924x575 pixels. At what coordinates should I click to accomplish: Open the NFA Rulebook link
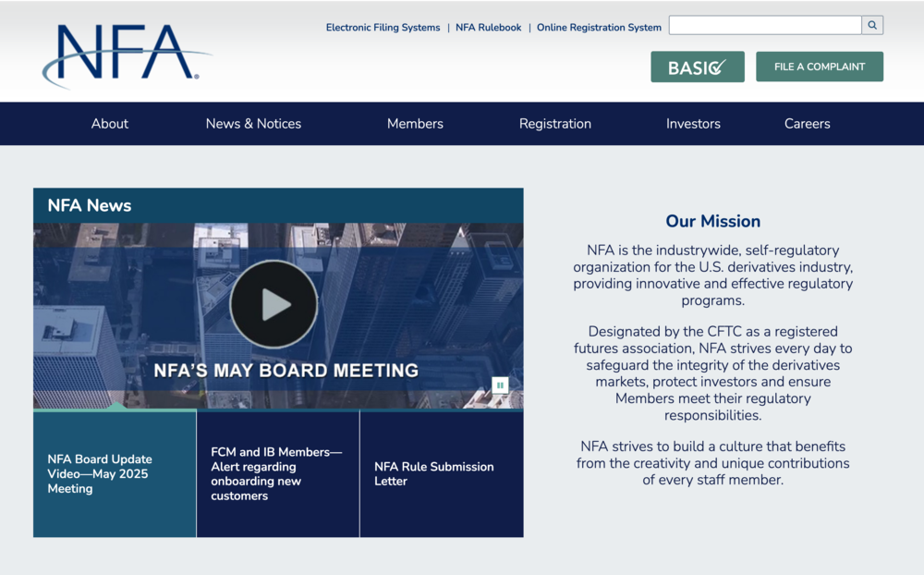(x=489, y=28)
